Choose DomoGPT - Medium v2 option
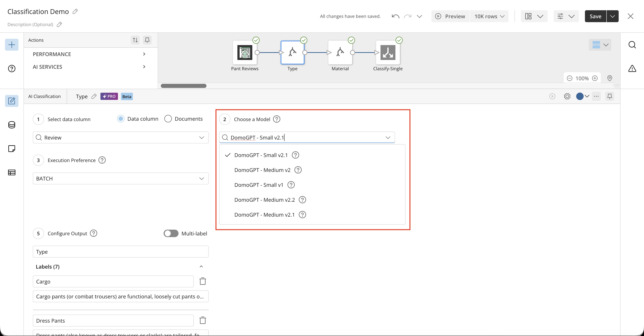This screenshot has height=336, width=644. pos(312,170)
